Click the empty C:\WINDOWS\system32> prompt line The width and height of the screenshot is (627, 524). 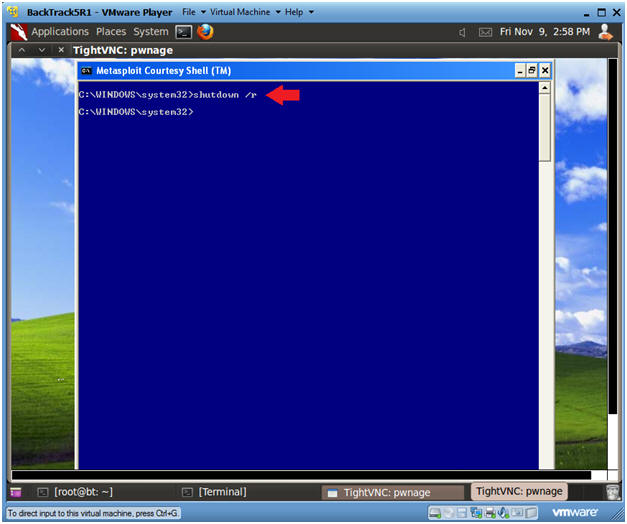point(136,112)
